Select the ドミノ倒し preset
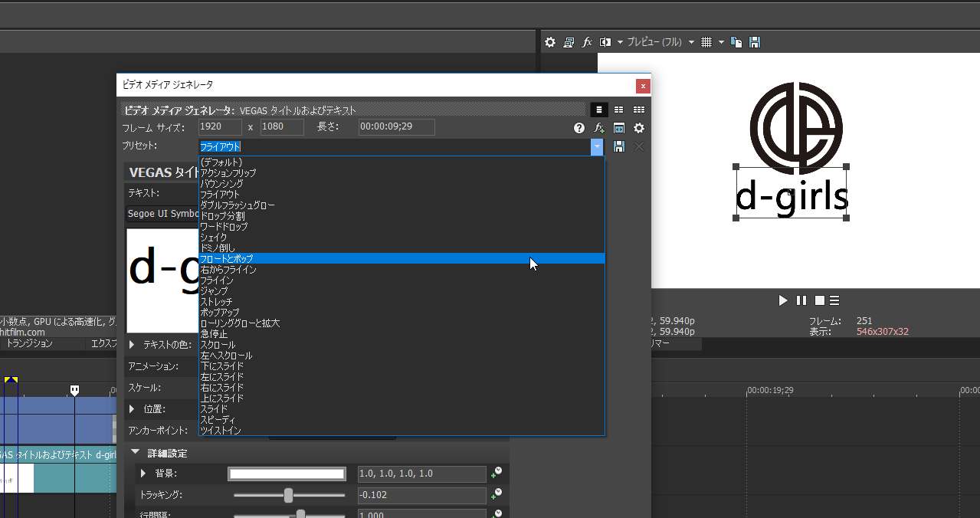The width and height of the screenshot is (980, 518). pyautogui.click(x=402, y=248)
